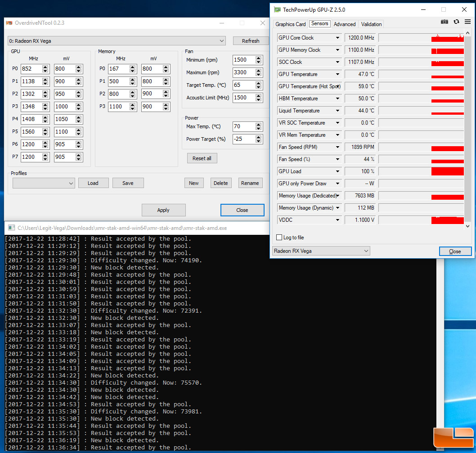Click the GPU-Z refresh icon
Screen dimensions: 476x453
pos(456,22)
